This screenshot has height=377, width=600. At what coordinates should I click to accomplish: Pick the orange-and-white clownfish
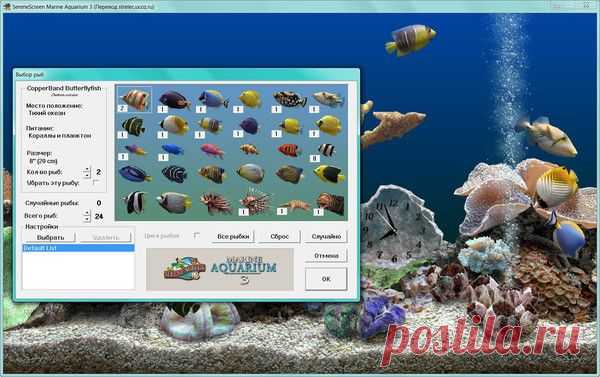pyautogui.click(x=250, y=149)
